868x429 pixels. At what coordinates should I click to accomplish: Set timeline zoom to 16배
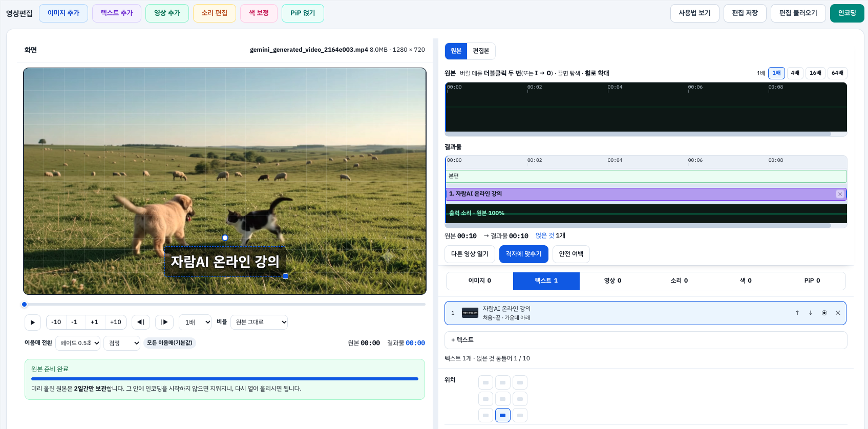(816, 73)
